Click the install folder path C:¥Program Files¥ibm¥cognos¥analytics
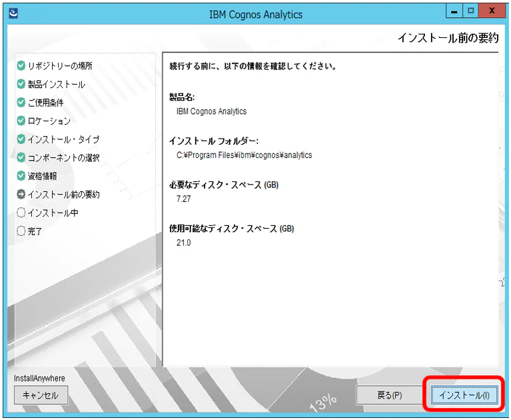 (244, 155)
